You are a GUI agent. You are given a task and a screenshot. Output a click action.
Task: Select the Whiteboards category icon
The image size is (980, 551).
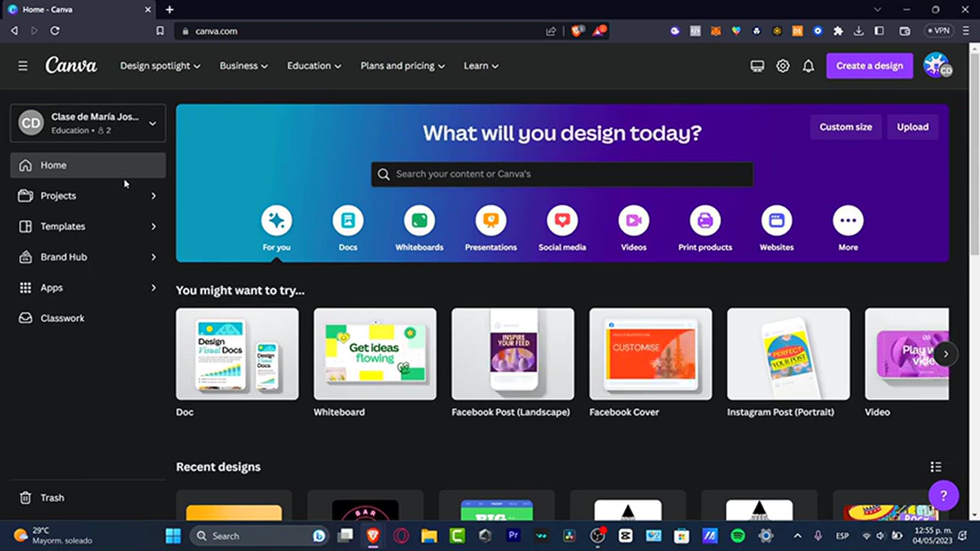[x=420, y=220]
